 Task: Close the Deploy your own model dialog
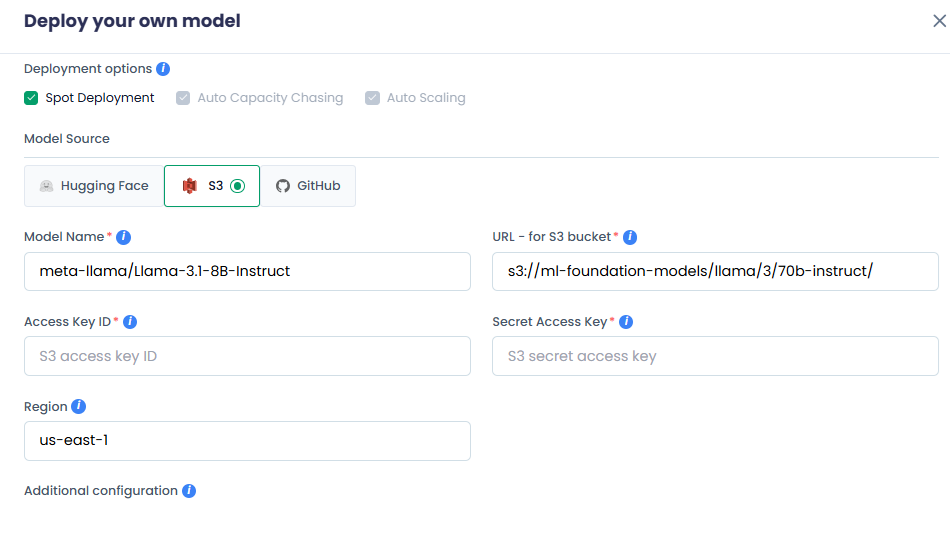[939, 21]
